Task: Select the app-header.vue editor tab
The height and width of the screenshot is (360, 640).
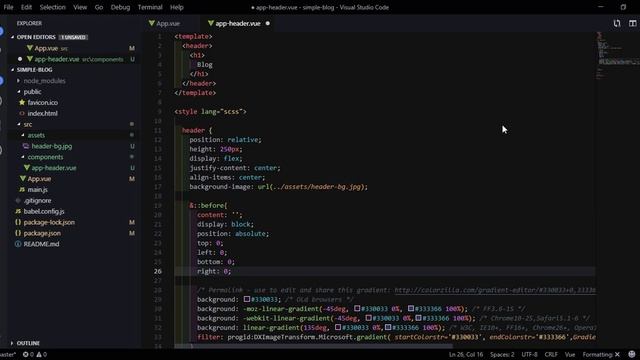Action: click(238, 24)
